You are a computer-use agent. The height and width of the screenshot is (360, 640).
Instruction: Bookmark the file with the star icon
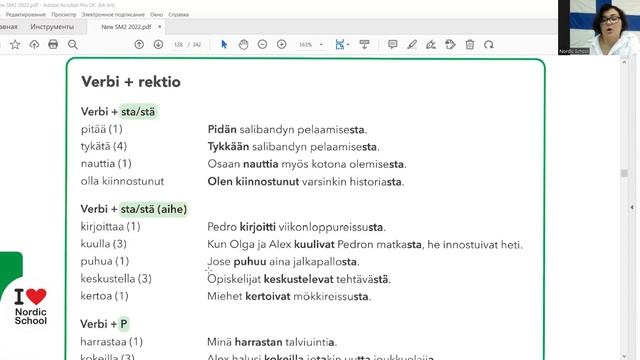(x=15, y=44)
